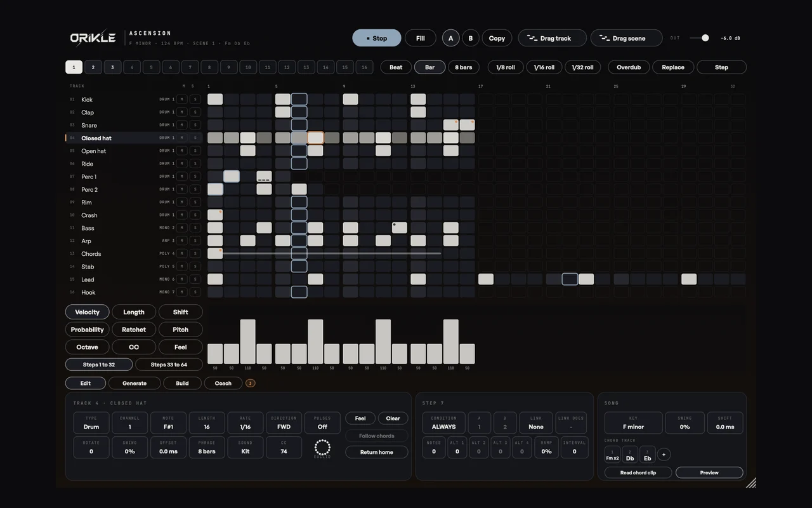812x508 pixels.
Task: Click the Orikle logo
Action: (x=93, y=38)
